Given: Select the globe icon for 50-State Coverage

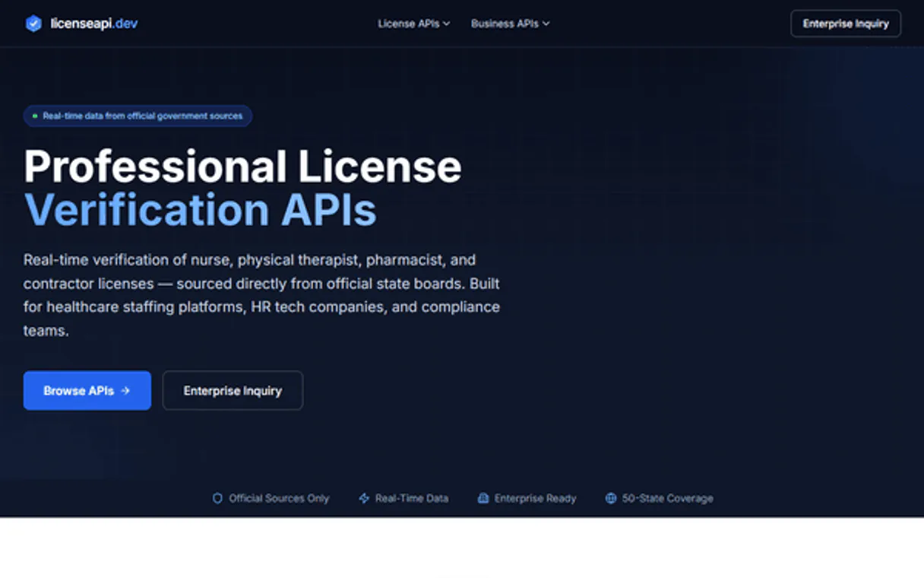Looking at the screenshot, I should click(x=610, y=498).
